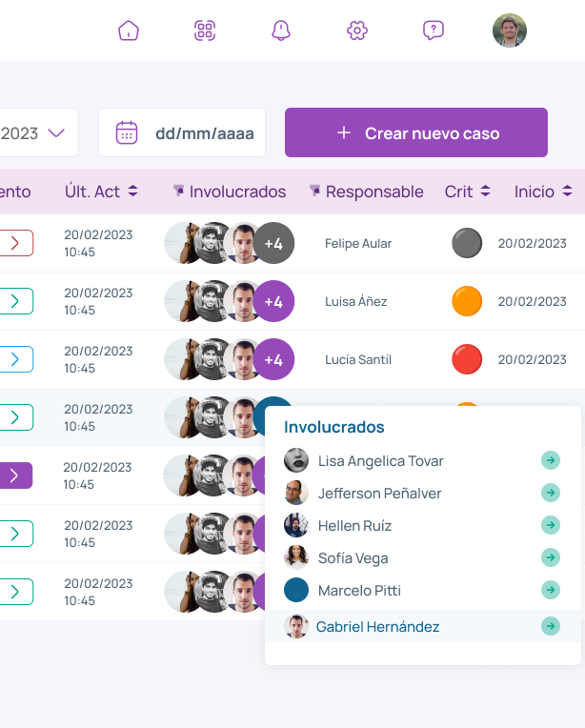The image size is (585, 728).
Task: Click the calendar icon in date field
Action: click(x=127, y=132)
